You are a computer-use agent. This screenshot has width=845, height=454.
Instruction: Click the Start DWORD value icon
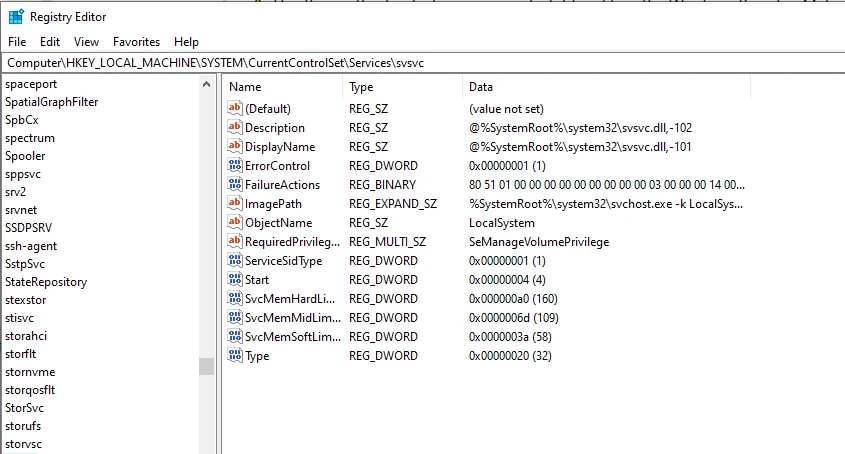click(234, 279)
